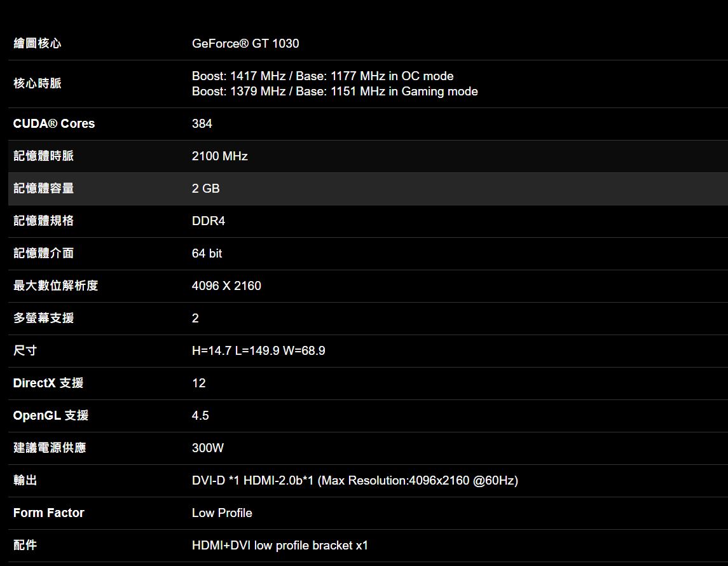Click the DVI-D HDMI-2.0b output specification text
Image resolution: width=728 pixels, height=566 pixels.
(x=355, y=481)
